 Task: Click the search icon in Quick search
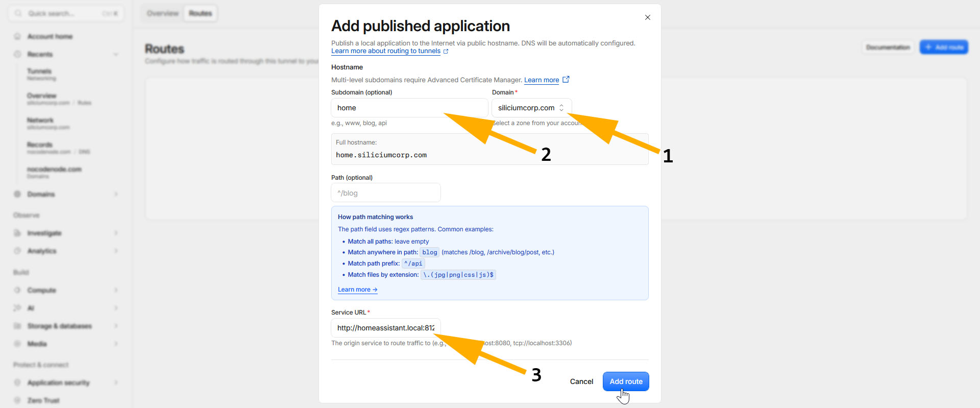point(18,13)
